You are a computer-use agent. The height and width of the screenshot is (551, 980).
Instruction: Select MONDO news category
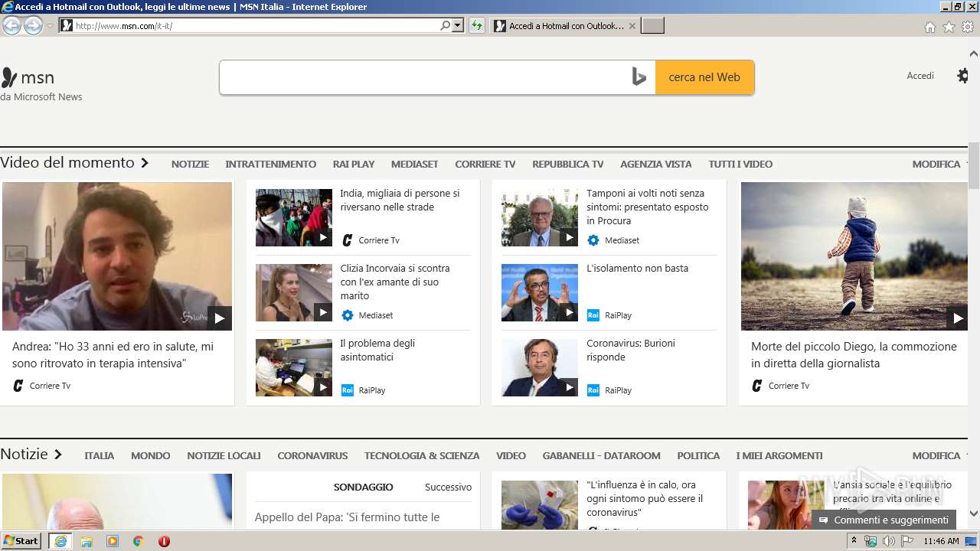click(x=150, y=455)
